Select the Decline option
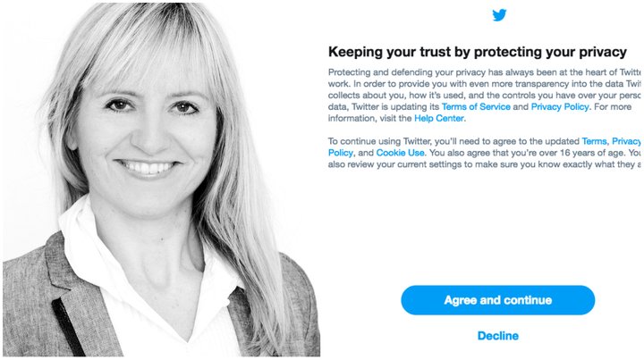The width and height of the screenshot is (644, 360). click(x=498, y=336)
